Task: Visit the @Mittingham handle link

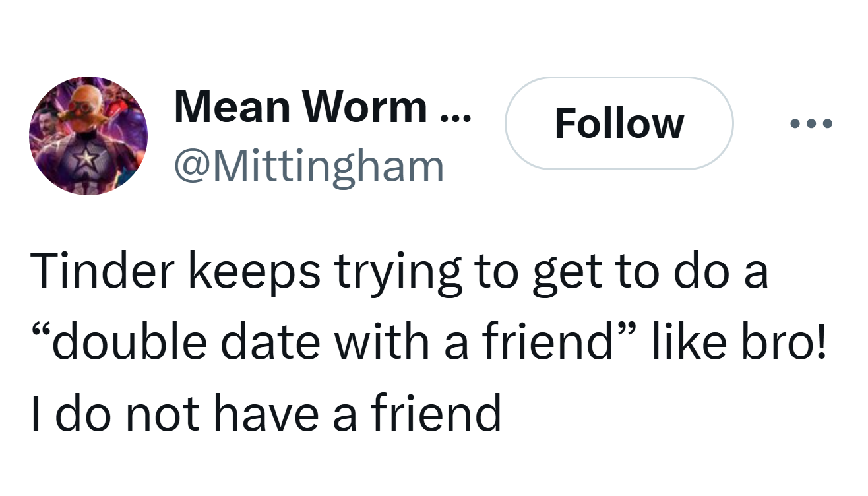Action: pyautogui.click(x=309, y=166)
